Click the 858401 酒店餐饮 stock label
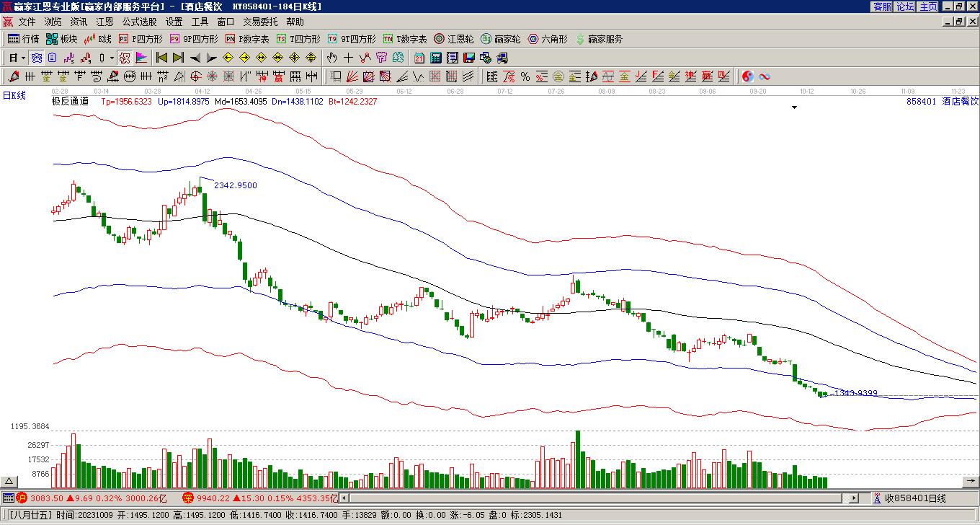980x525 pixels. tap(943, 102)
